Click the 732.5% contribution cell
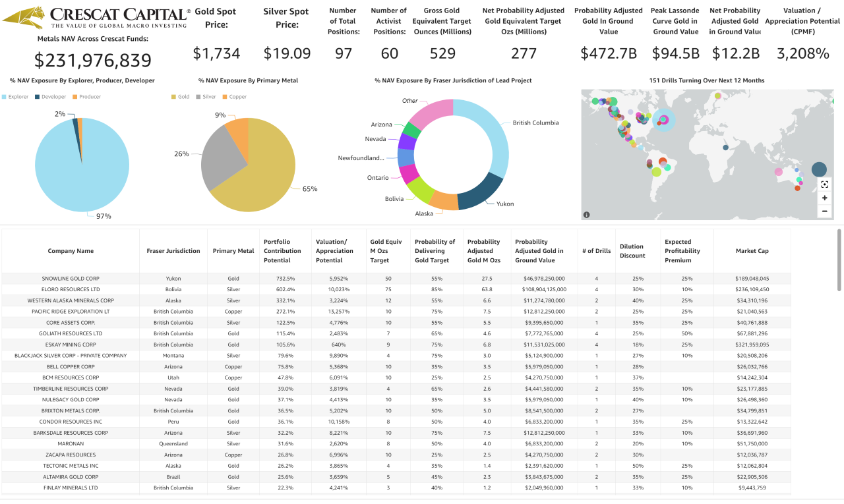 (285, 279)
